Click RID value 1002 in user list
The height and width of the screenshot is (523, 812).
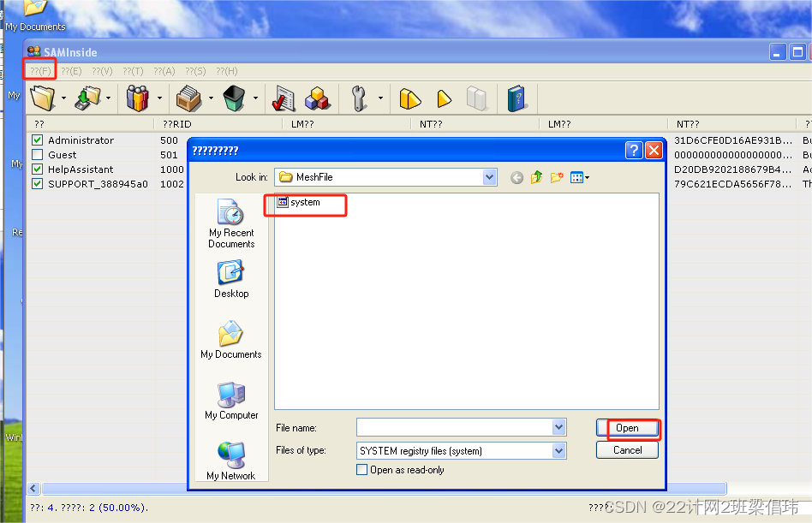tap(172, 184)
